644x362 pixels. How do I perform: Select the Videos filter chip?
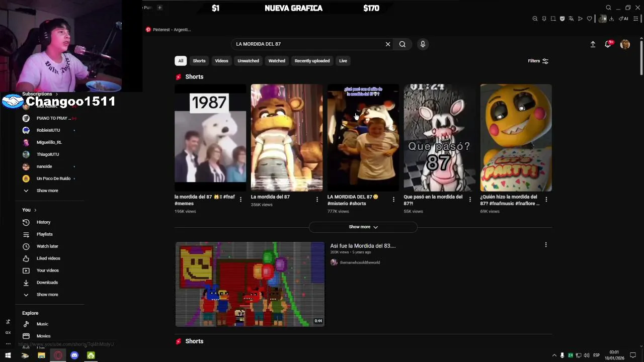[222, 61]
